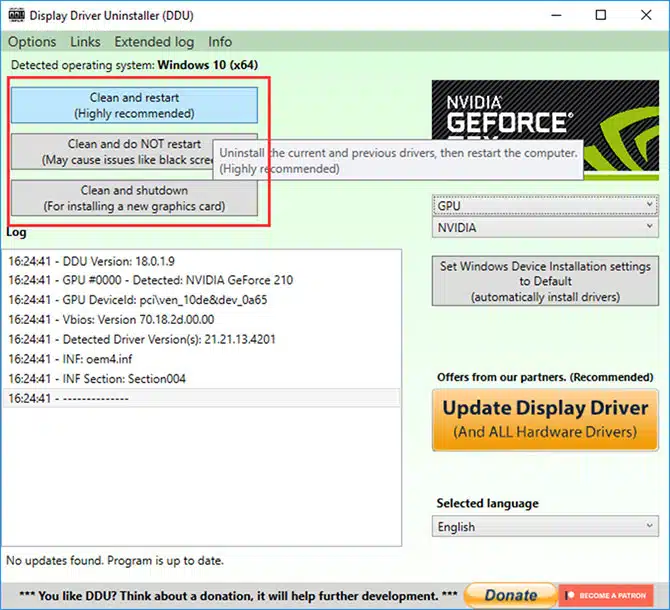Open the Info menu
The image size is (670, 610).
tap(220, 42)
